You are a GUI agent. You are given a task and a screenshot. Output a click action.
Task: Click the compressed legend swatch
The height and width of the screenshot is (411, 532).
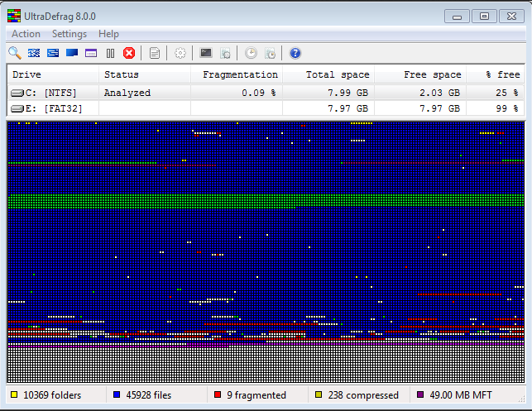[319, 394]
